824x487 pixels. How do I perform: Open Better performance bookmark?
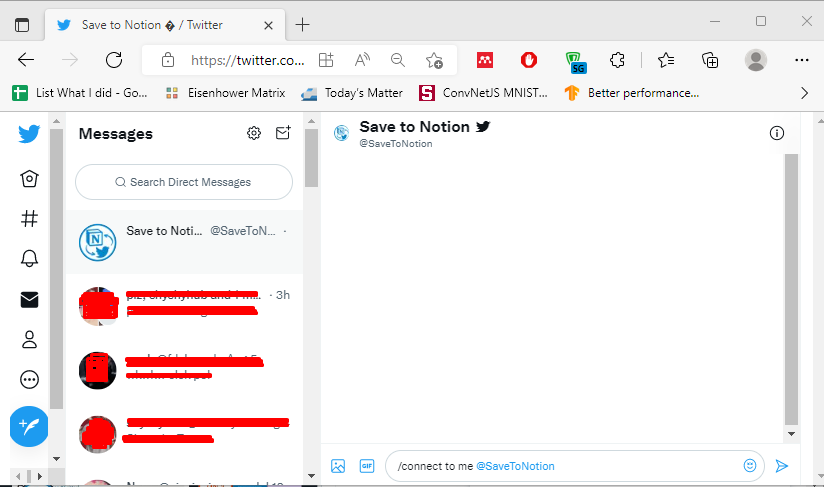click(x=632, y=93)
